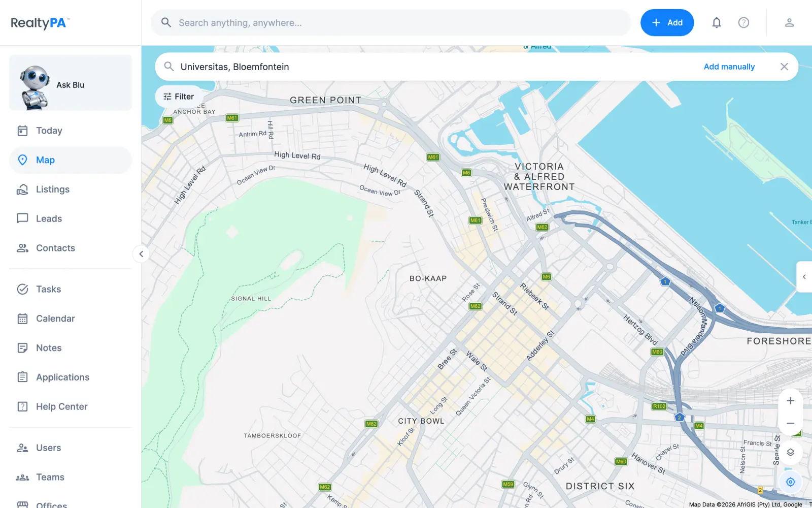
Task: Select Map in sidebar
Action: (71, 160)
